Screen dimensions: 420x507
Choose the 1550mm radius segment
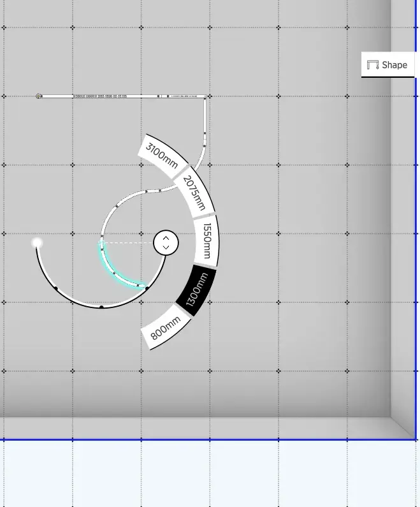[x=206, y=241]
